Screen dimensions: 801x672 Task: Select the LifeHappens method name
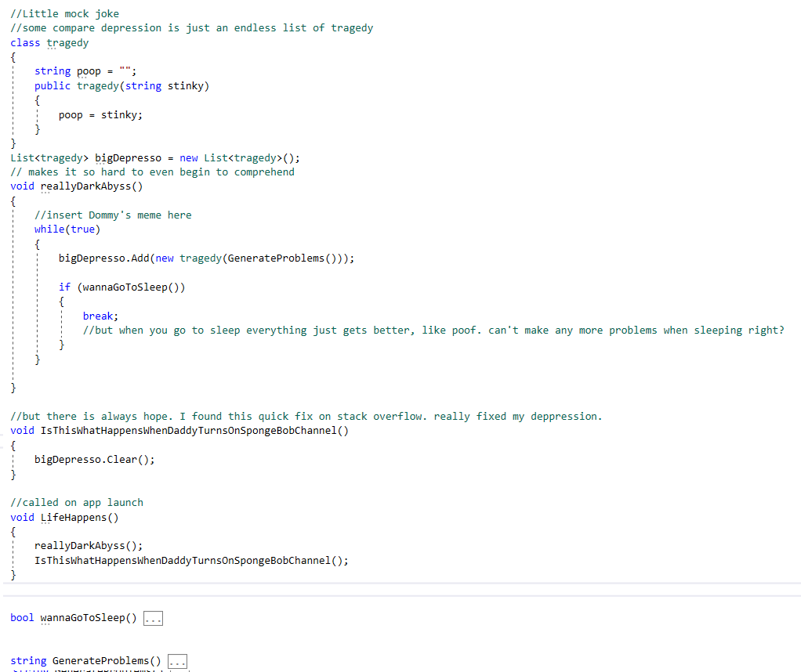pyautogui.click(x=73, y=517)
